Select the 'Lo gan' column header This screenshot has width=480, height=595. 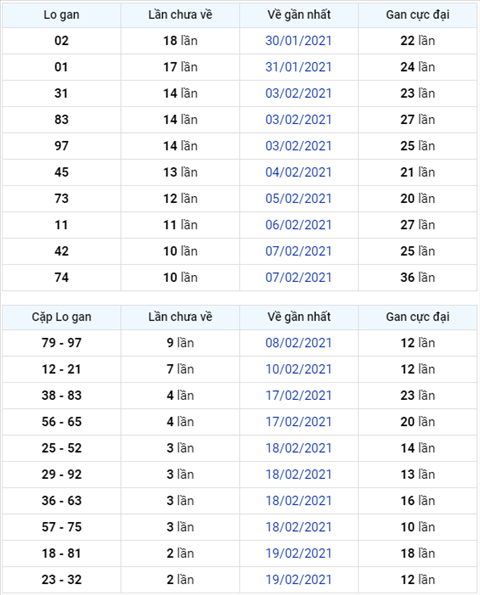coord(61,15)
